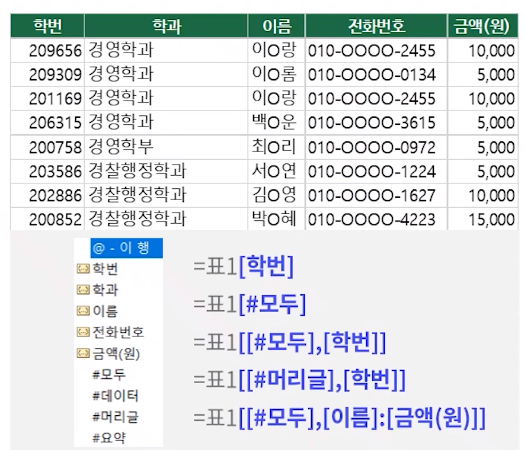Image resolution: width=525 pixels, height=450 pixels.
Task: Click the formula =표1[학번]
Action: (x=243, y=267)
